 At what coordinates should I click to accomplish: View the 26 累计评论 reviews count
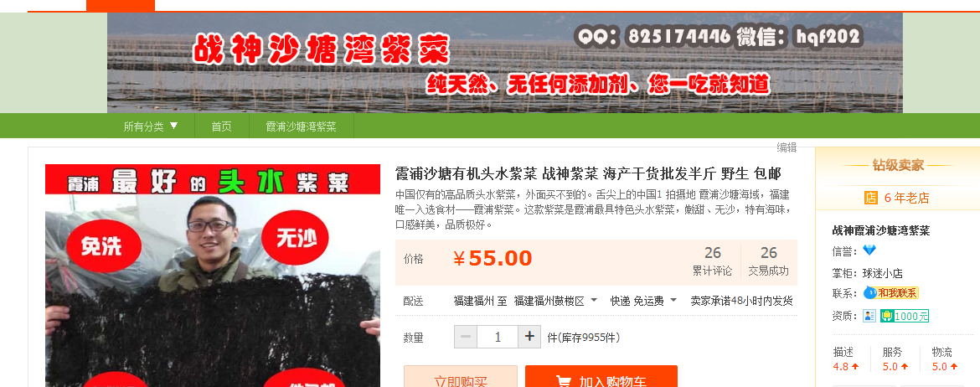(713, 261)
